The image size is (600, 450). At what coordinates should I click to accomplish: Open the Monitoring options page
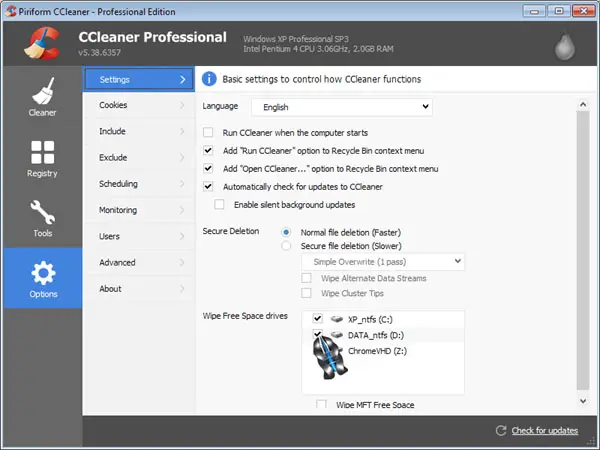139,210
